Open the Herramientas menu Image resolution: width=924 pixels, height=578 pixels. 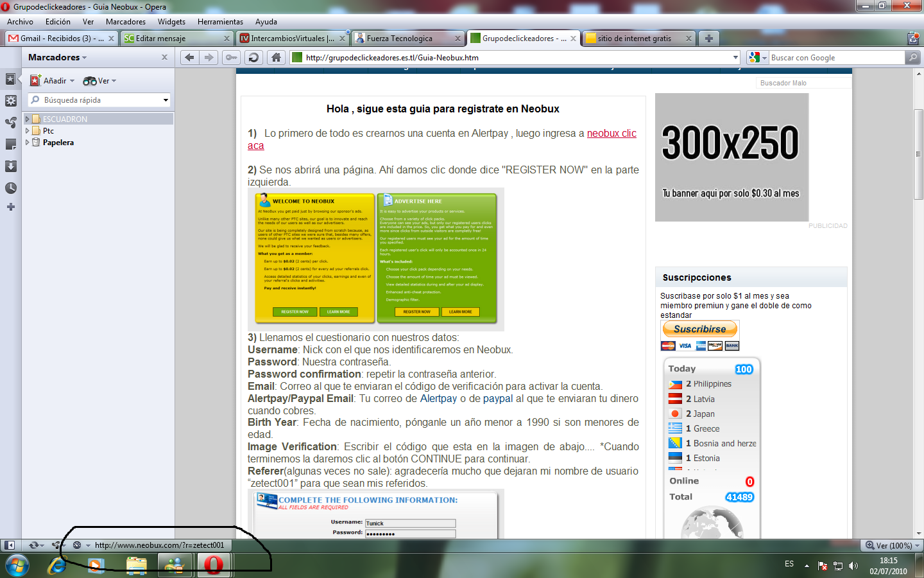click(220, 22)
